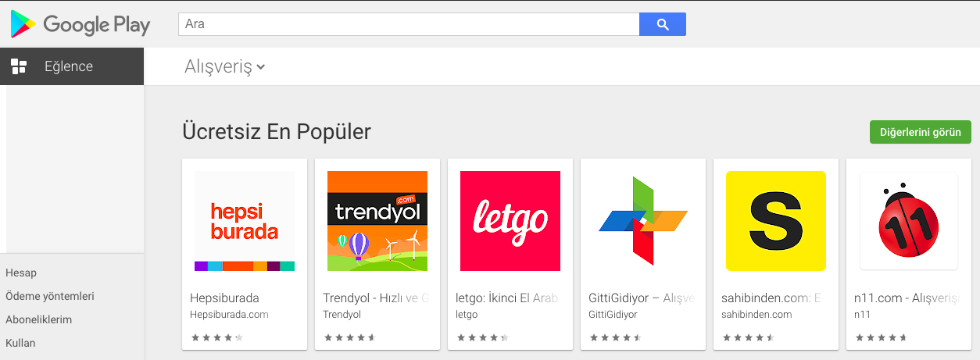Image resolution: width=980 pixels, height=360 pixels.
Task: Open the sahibinden.com yellow S icon
Action: (x=776, y=221)
